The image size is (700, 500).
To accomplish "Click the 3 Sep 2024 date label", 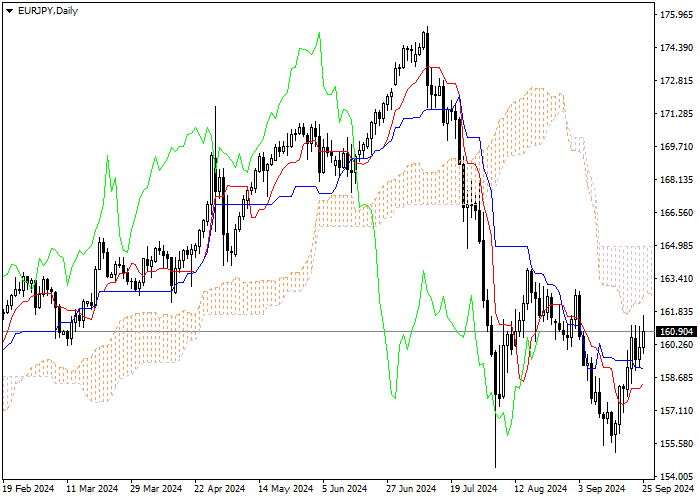I will coord(601,489).
